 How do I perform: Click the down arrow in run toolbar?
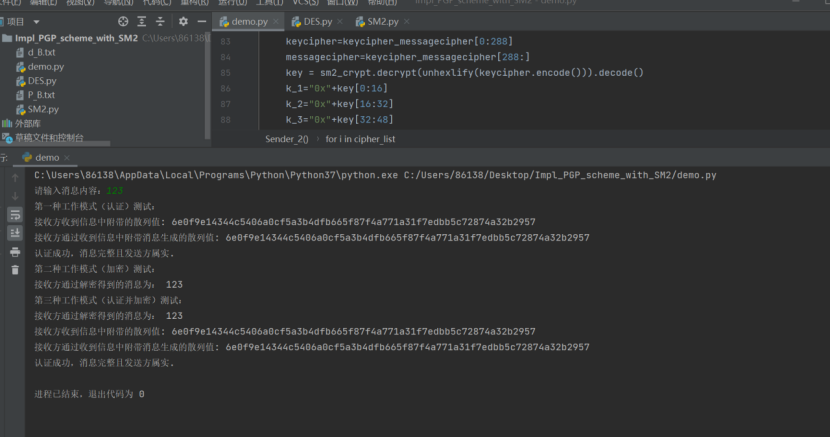tap(15, 196)
